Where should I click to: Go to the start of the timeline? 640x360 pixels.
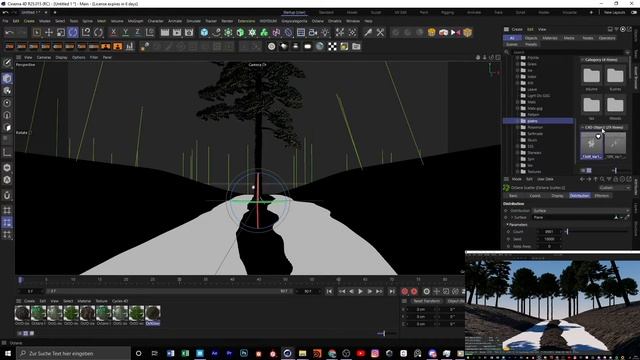pyautogui.click(x=329, y=291)
